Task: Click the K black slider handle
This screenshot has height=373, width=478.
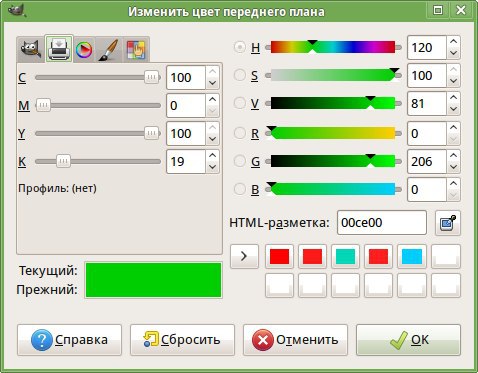Action: pyautogui.click(x=63, y=161)
